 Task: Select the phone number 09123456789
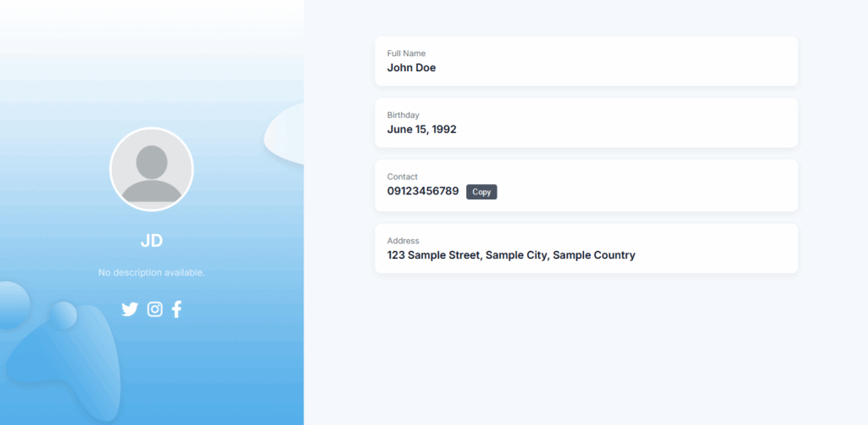pos(423,192)
